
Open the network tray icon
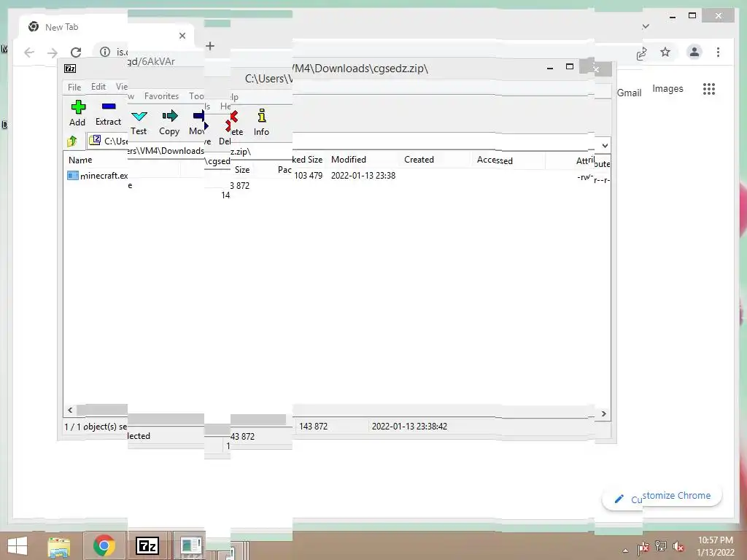tap(661, 546)
